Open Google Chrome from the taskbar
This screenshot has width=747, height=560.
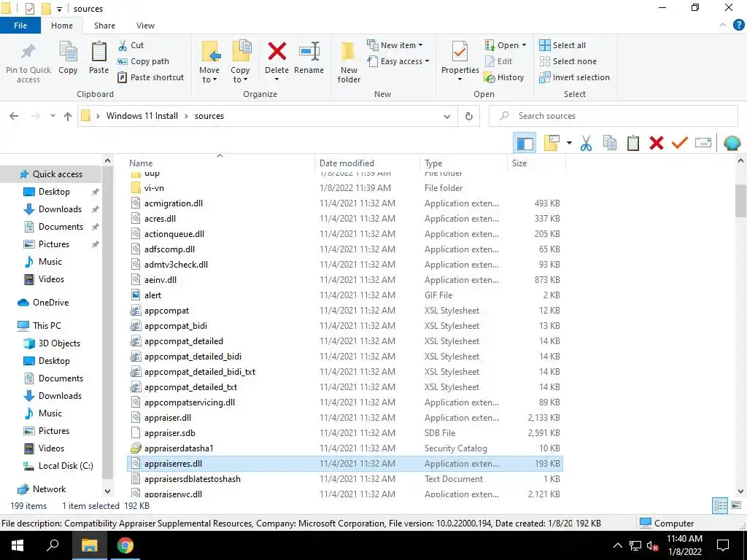pyautogui.click(x=125, y=545)
